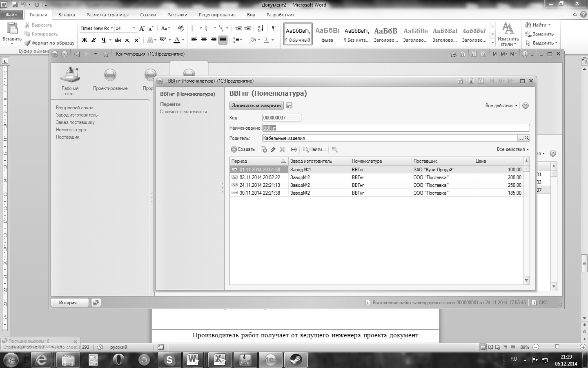Open the Родитель selection button with three dots
588x368 pixels.
coord(520,138)
